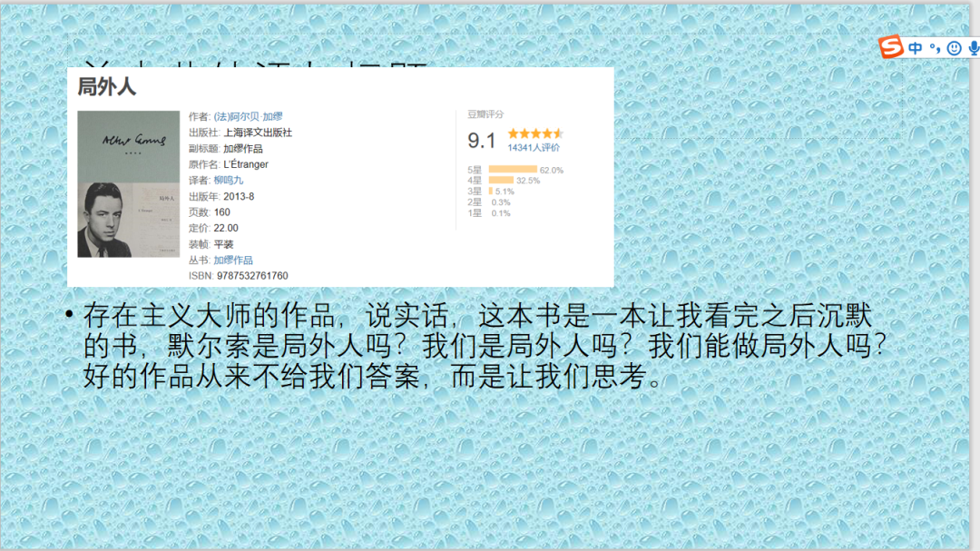Click the book title heading 局外人
This screenshot has height=551, width=980.
coord(106,87)
